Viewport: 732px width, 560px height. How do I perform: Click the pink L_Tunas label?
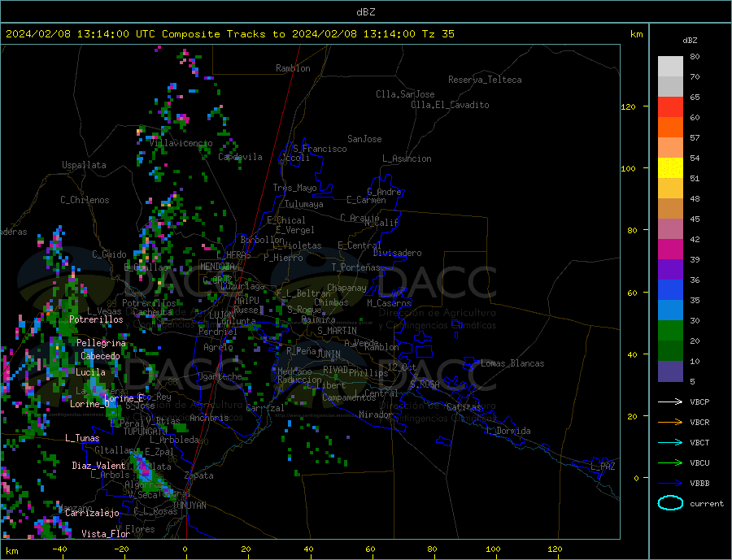(82, 438)
